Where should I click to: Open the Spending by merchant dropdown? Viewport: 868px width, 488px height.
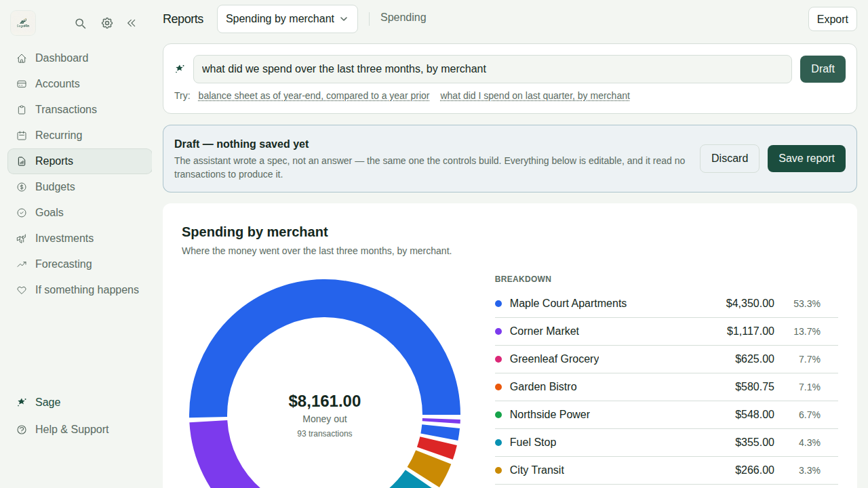pos(288,19)
